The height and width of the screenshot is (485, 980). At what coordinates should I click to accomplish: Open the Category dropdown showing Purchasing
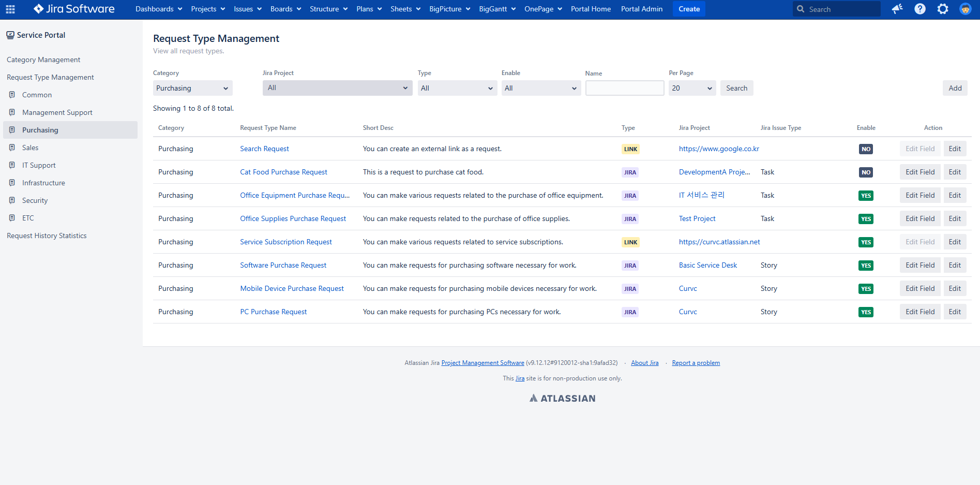coord(193,88)
